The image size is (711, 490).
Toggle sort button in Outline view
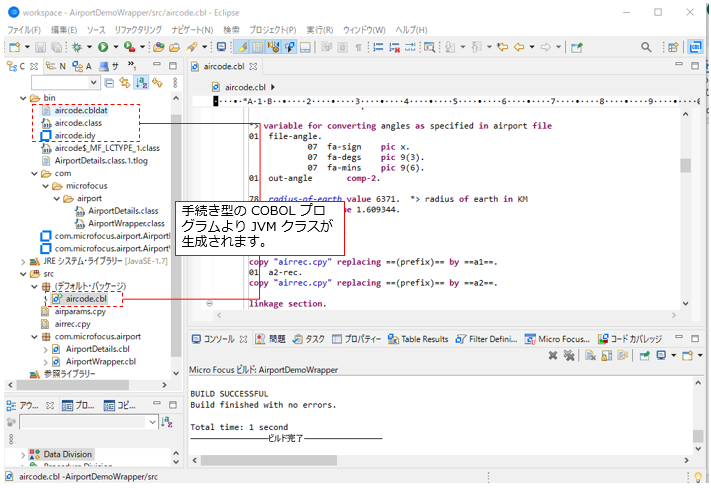tap(167, 422)
